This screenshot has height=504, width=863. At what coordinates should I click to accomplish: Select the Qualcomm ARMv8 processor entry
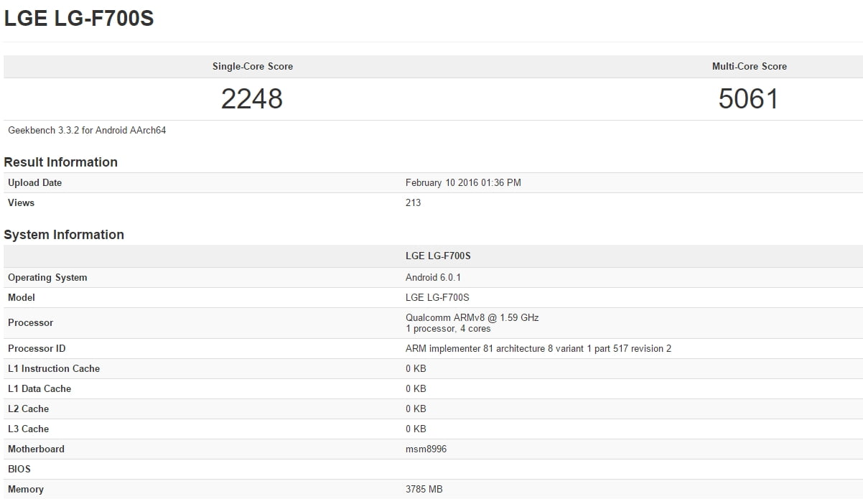pyautogui.click(x=470, y=317)
